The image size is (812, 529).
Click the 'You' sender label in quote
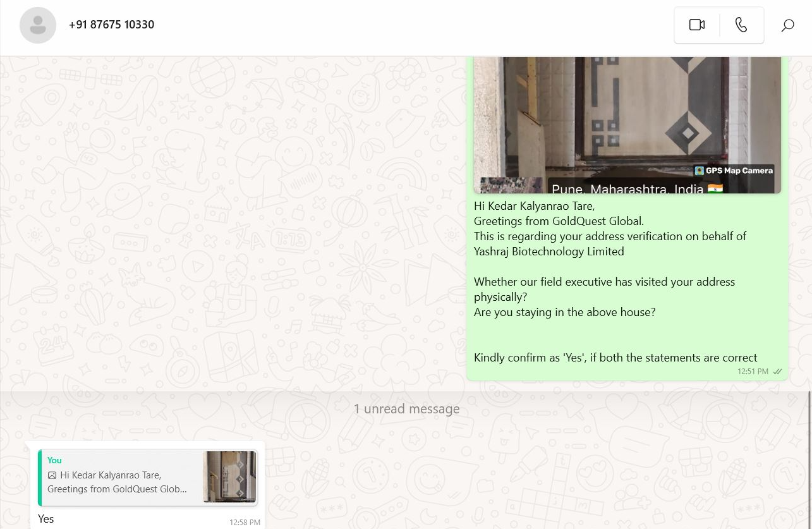coord(54,460)
